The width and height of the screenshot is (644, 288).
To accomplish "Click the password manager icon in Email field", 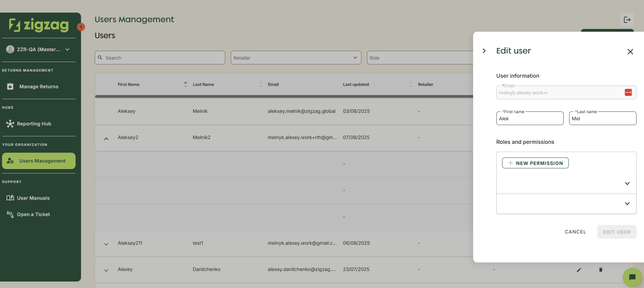I will (x=628, y=92).
